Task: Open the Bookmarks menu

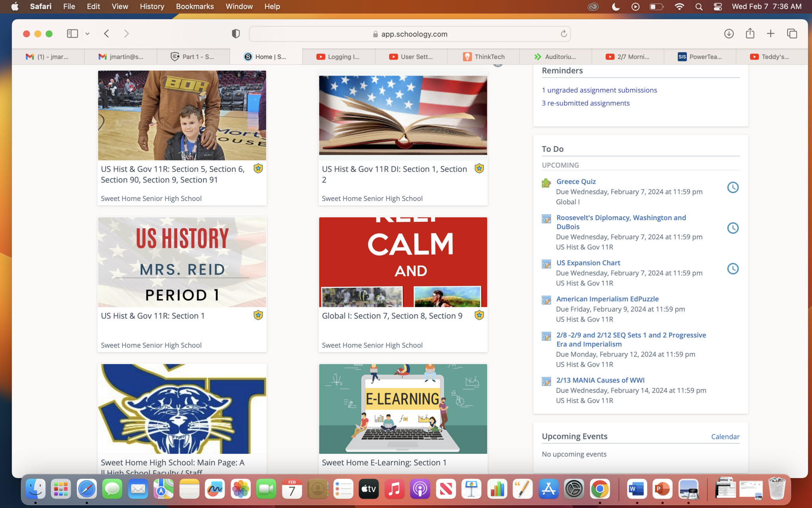Action: pyautogui.click(x=195, y=7)
